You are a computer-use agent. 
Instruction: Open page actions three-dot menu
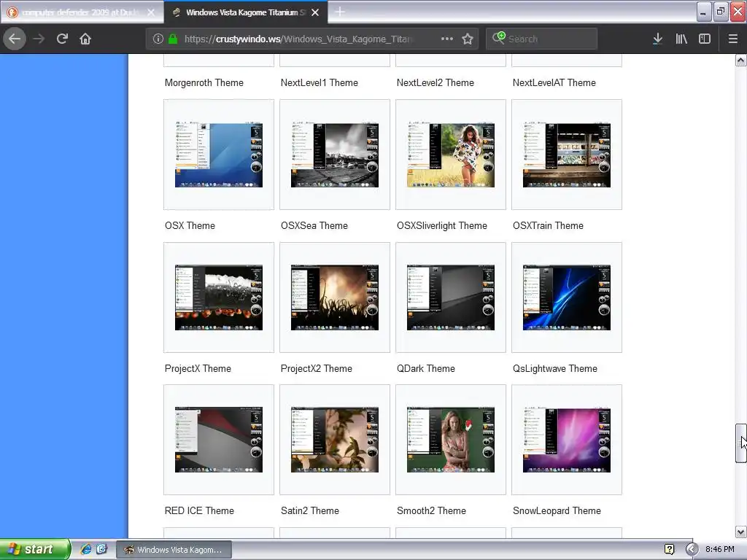pyautogui.click(x=447, y=39)
